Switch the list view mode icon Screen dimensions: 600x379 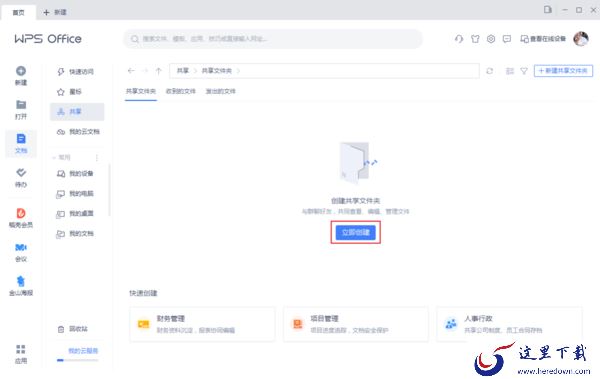[510, 71]
